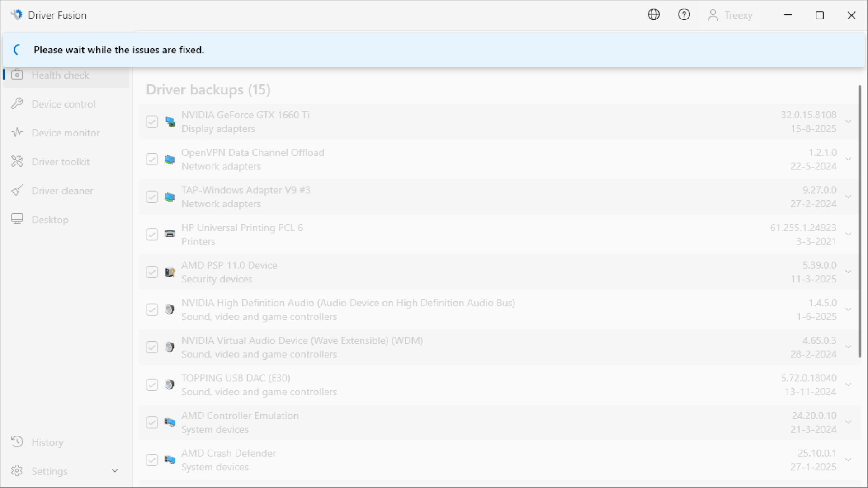The width and height of the screenshot is (868, 488).
Task: Expand the Settings menu chevron
Action: click(x=115, y=470)
